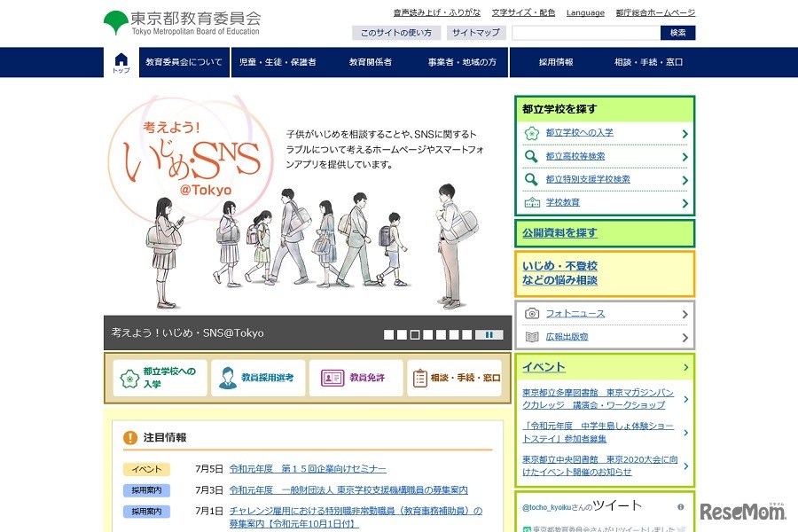Expand the イベント section chevron
This screenshot has width=798, height=532.
click(686, 368)
